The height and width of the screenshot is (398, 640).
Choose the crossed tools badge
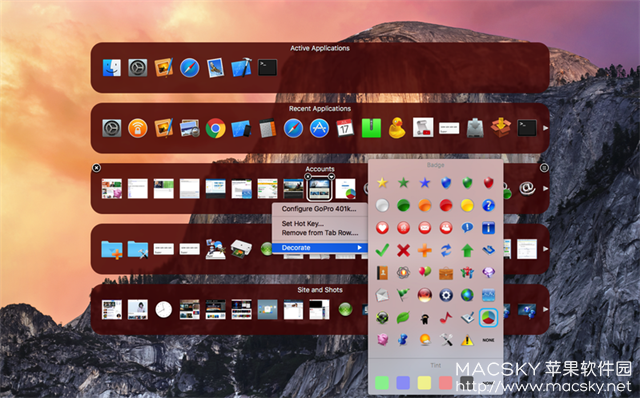point(446,340)
